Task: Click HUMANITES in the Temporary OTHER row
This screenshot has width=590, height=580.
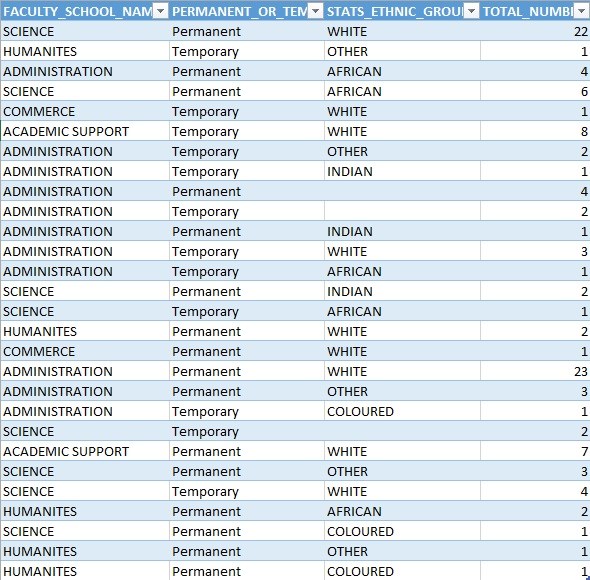Action: pos(40,52)
